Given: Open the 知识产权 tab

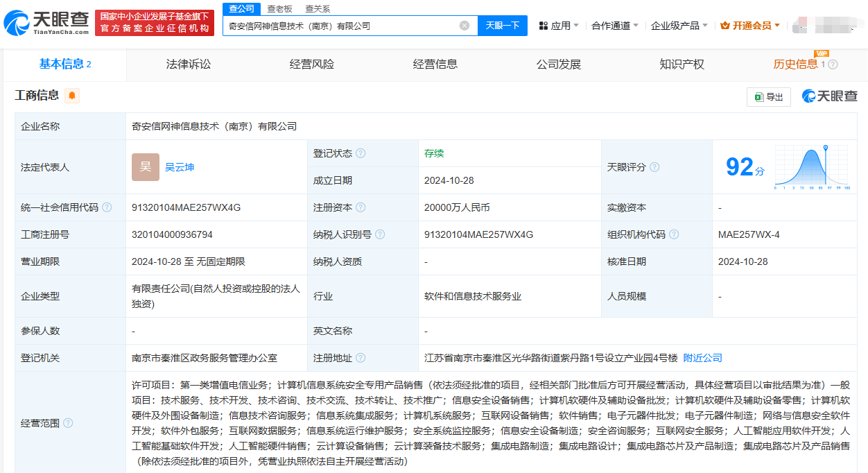Looking at the screenshot, I should click(x=682, y=64).
